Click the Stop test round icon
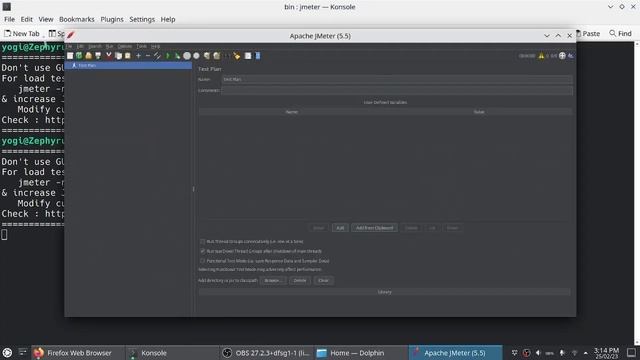640x360 pixels. coord(187,56)
